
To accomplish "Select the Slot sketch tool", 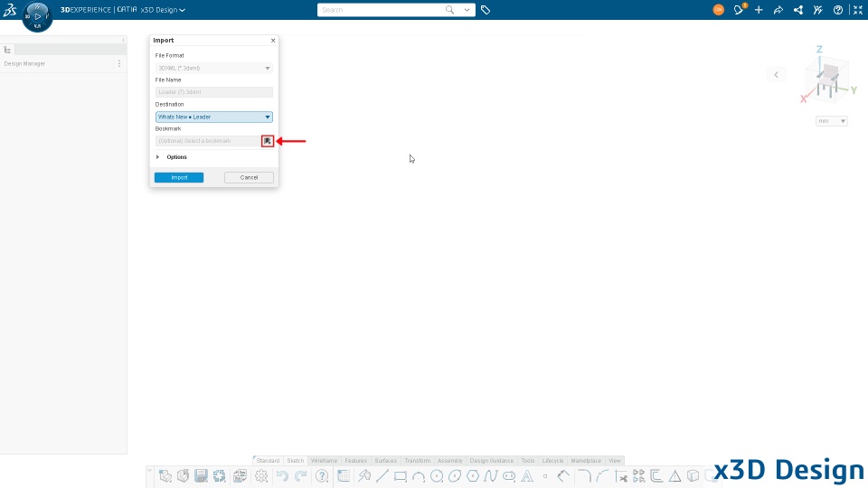I will coord(509,476).
